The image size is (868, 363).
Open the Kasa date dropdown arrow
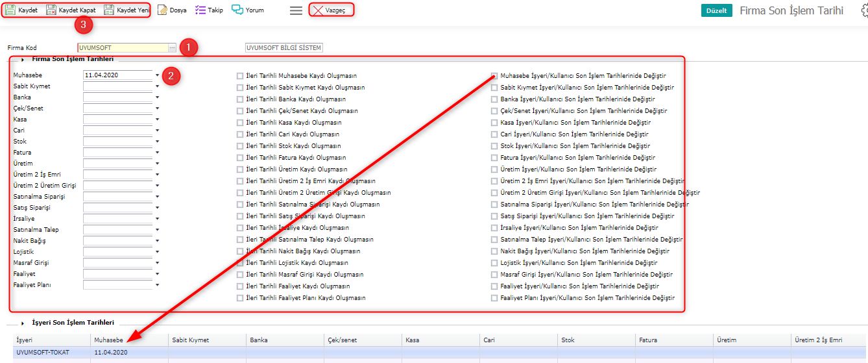coord(157,119)
